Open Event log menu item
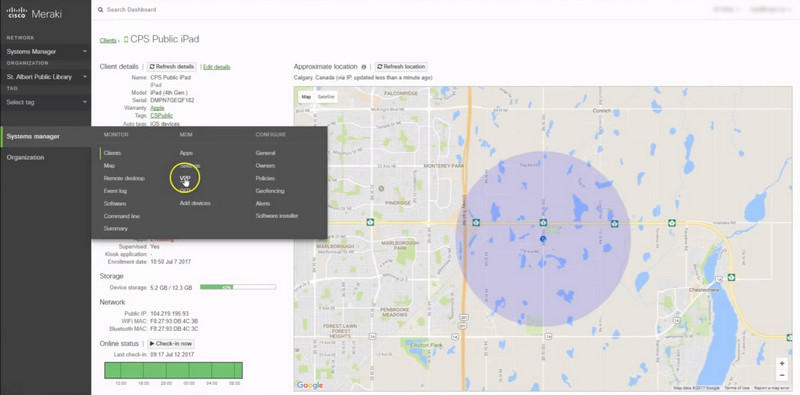The height and width of the screenshot is (395, 800). coord(115,191)
